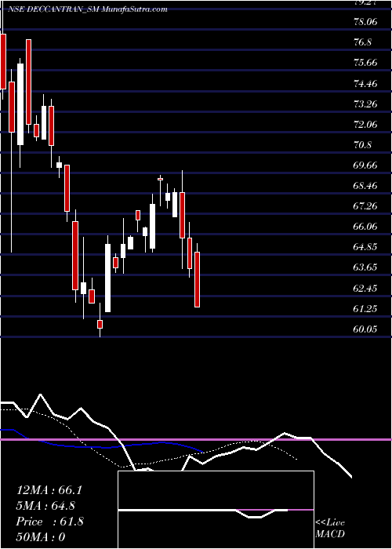
Task: Click the 60.05 price axis label
Action: coord(365,329)
